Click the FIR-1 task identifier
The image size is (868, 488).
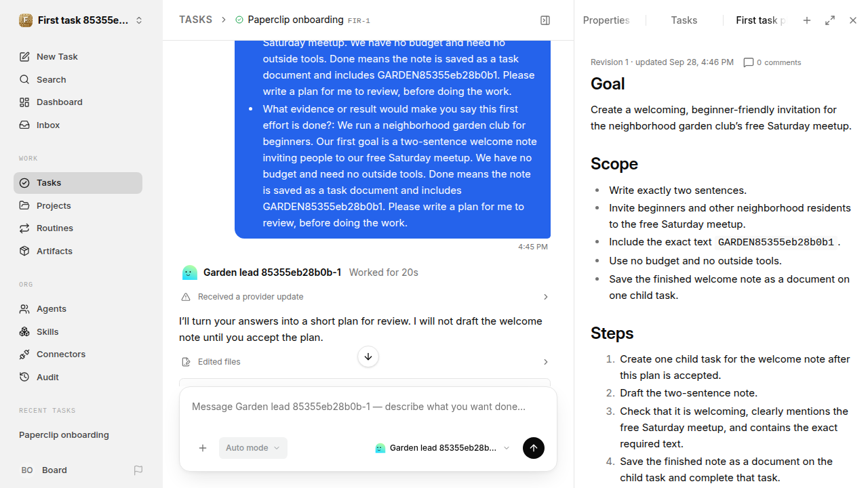tap(359, 21)
